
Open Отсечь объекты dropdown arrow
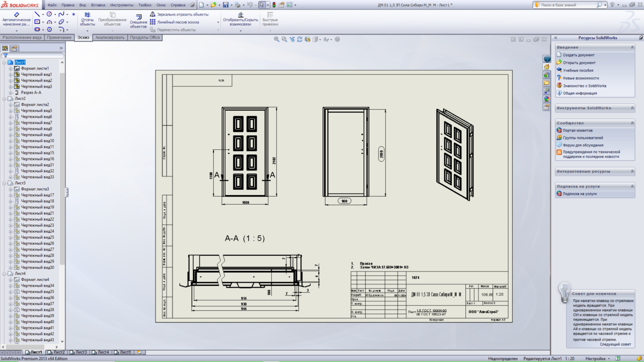(88, 31)
